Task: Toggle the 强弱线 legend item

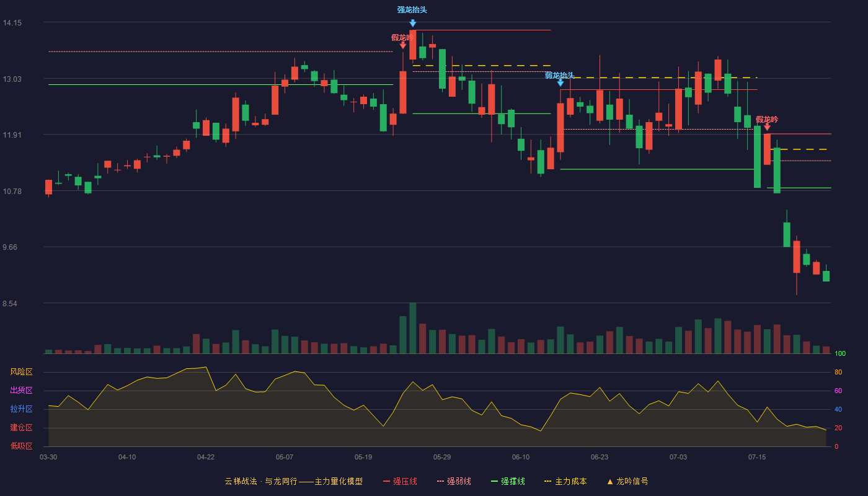Action: [x=454, y=481]
